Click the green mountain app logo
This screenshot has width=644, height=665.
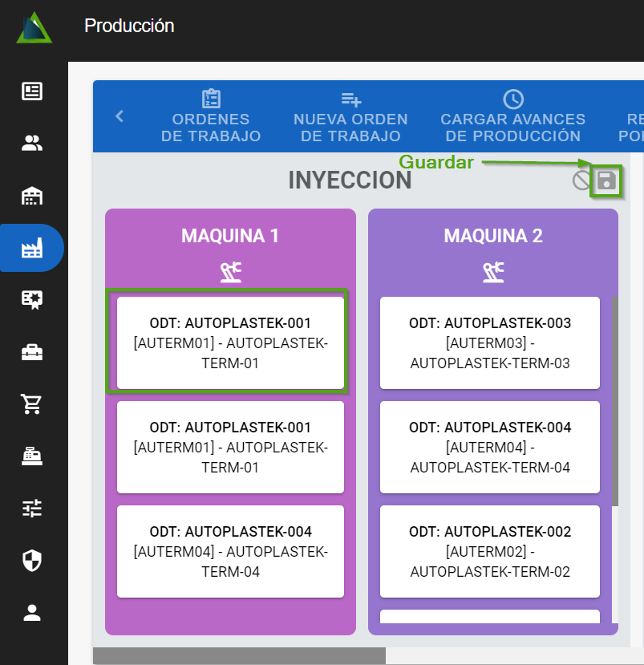point(34,27)
